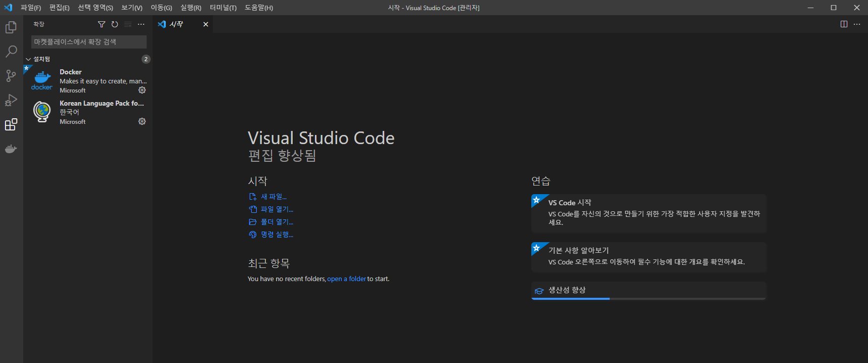Open the 보기(V) menu
868x363 pixels.
click(x=132, y=8)
